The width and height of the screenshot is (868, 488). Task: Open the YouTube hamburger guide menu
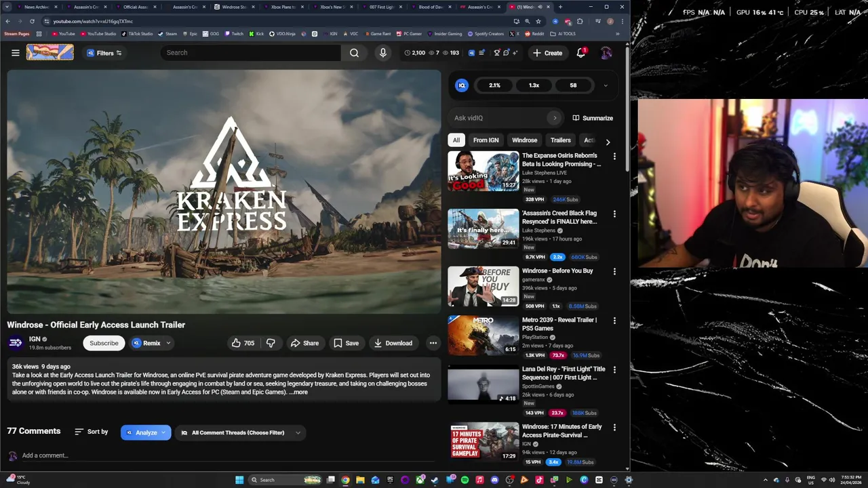[15, 53]
